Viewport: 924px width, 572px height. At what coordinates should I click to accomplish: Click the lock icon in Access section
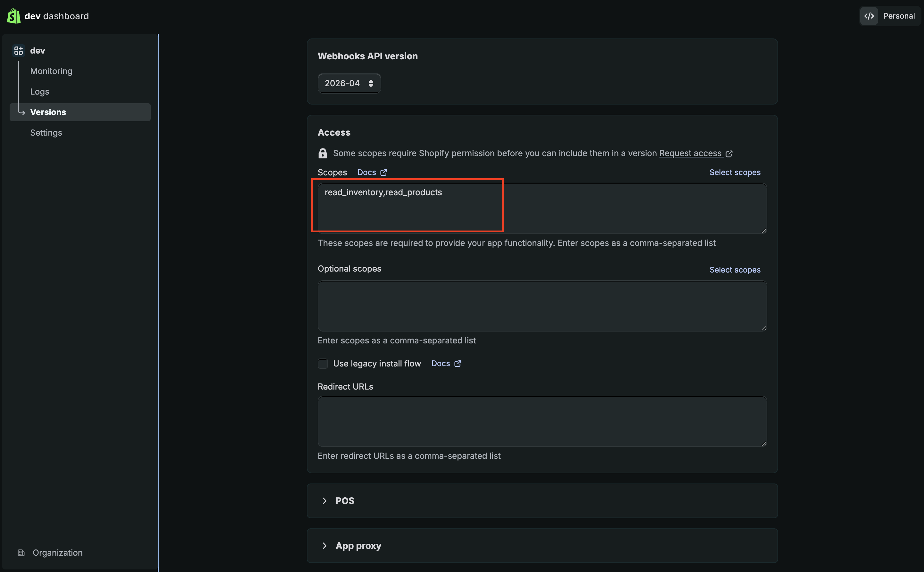[323, 153]
